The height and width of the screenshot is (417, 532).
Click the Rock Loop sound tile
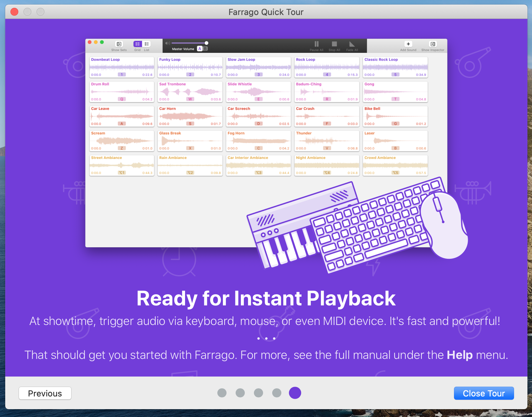[x=327, y=67]
